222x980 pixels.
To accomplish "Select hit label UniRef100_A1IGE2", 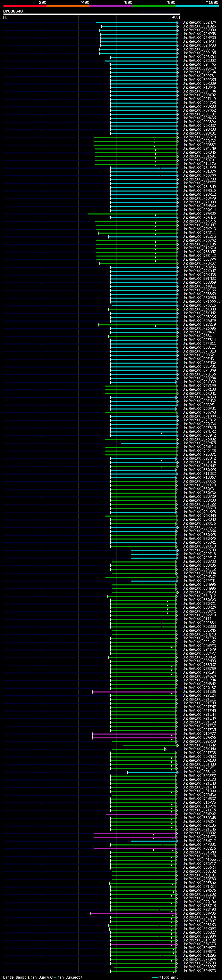I will point(199,473).
